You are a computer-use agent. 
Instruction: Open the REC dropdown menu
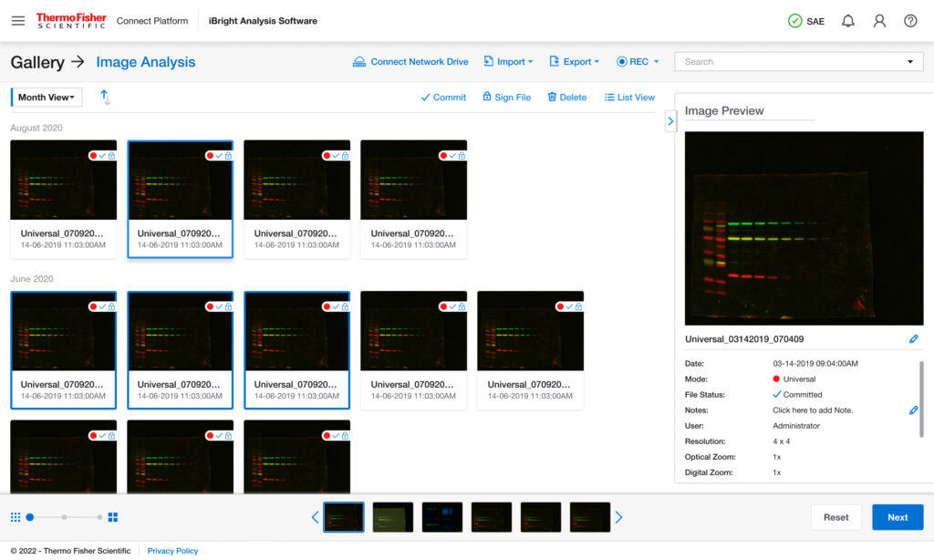coord(638,62)
